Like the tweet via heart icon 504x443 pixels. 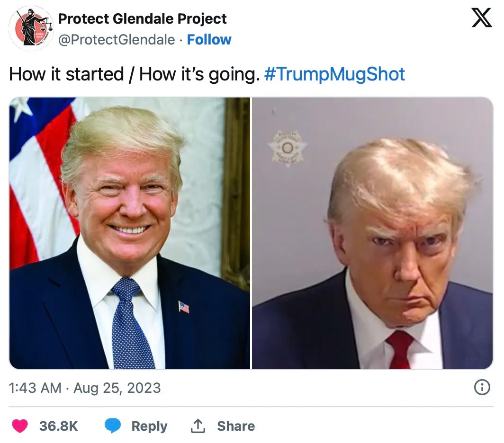(x=20, y=426)
